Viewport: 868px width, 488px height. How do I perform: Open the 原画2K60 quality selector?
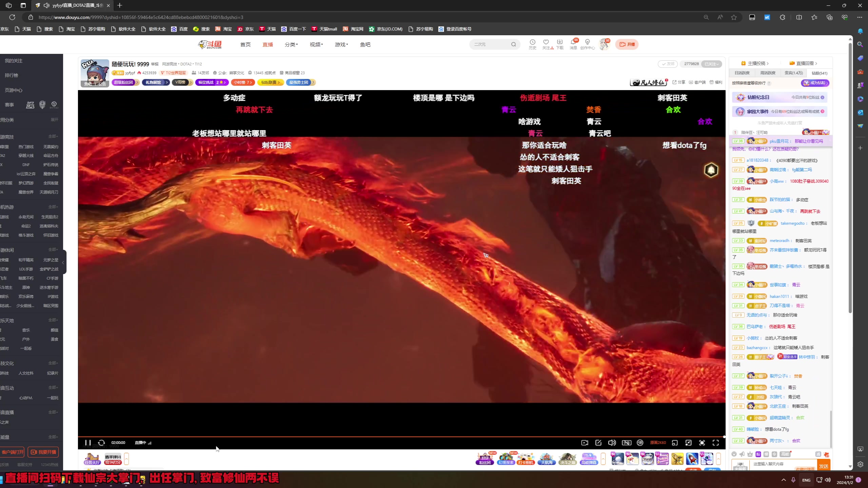[x=658, y=443]
